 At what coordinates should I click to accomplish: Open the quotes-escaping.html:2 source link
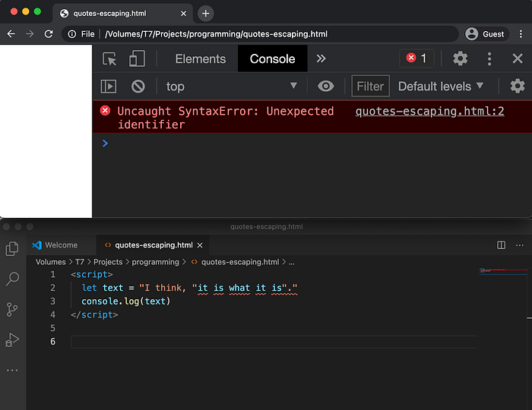(429, 111)
